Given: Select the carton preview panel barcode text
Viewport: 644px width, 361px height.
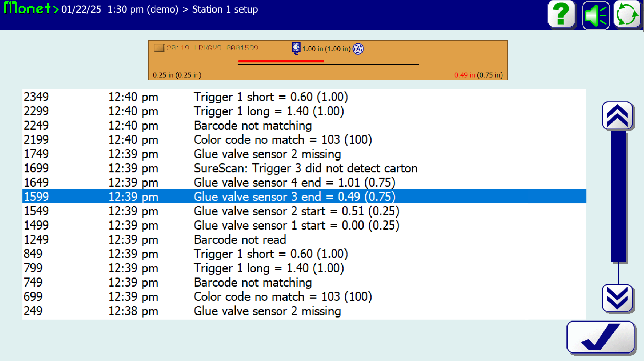Looking at the screenshot, I should tap(212, 48).
